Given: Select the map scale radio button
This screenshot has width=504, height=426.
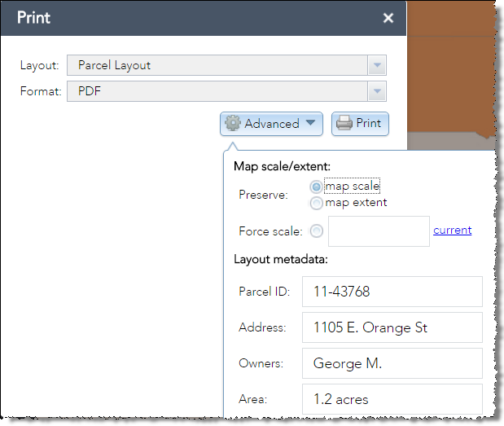Looking at the screenshot, I should coord(316,187).
